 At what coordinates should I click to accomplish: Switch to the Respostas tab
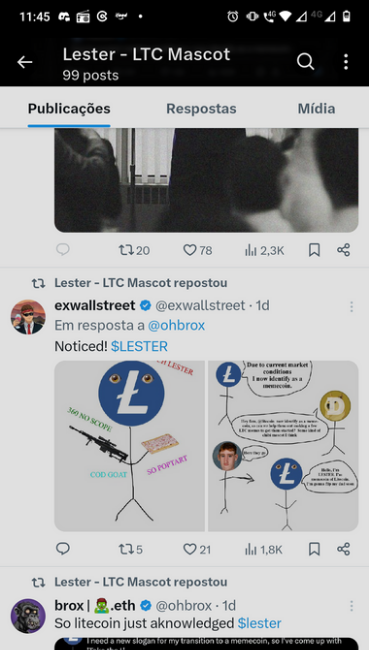(201, 109)
